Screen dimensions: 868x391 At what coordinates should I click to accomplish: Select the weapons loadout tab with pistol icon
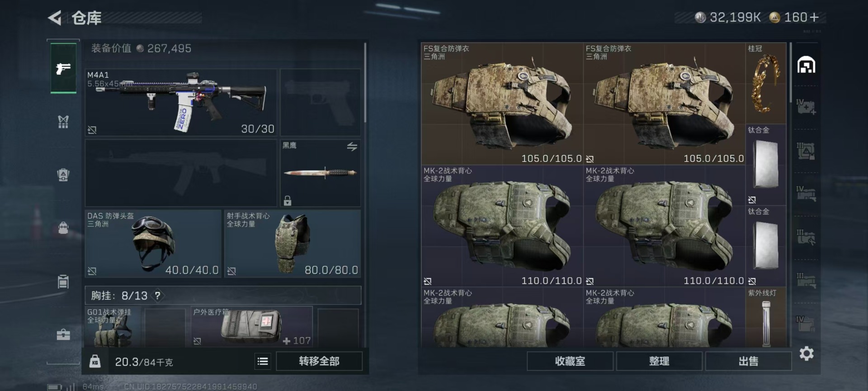tap(63, 68)
